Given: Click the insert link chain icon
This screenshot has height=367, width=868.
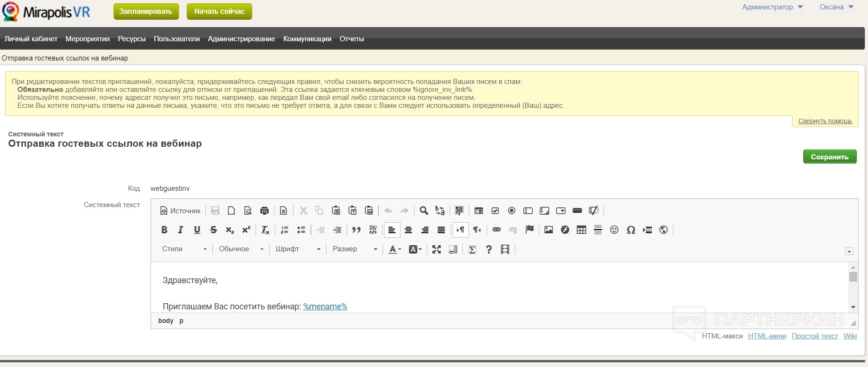Looking at the screenshot, I should point(497,230).
